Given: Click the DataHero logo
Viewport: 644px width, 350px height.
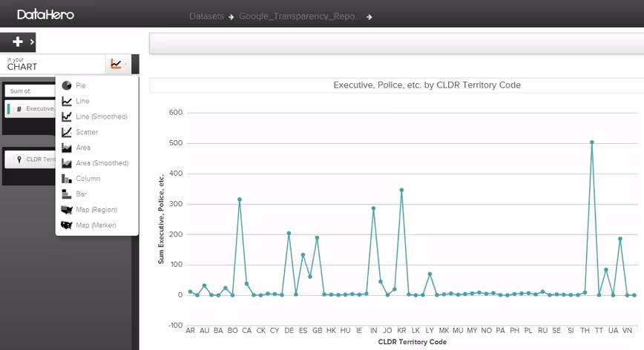Looking at the screenshot, I should point(45,15).
